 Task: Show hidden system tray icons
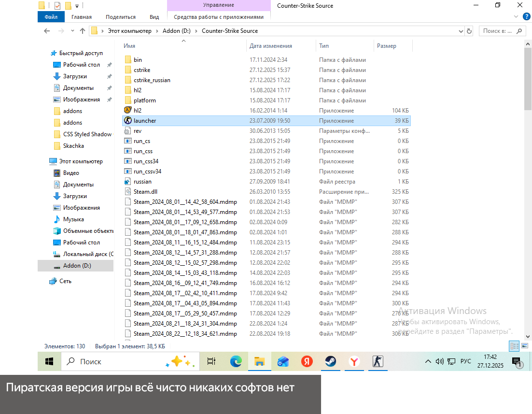tap(428, 361)
